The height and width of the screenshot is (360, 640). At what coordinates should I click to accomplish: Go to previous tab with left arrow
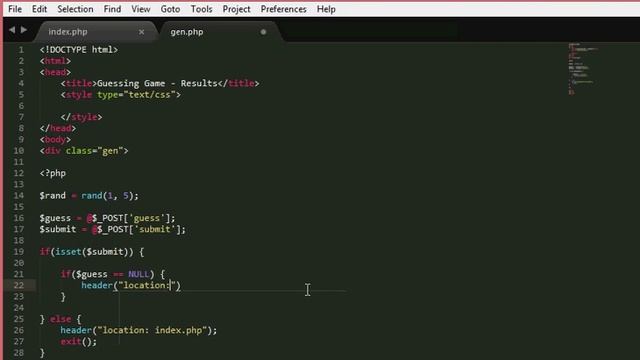[12, 30]
